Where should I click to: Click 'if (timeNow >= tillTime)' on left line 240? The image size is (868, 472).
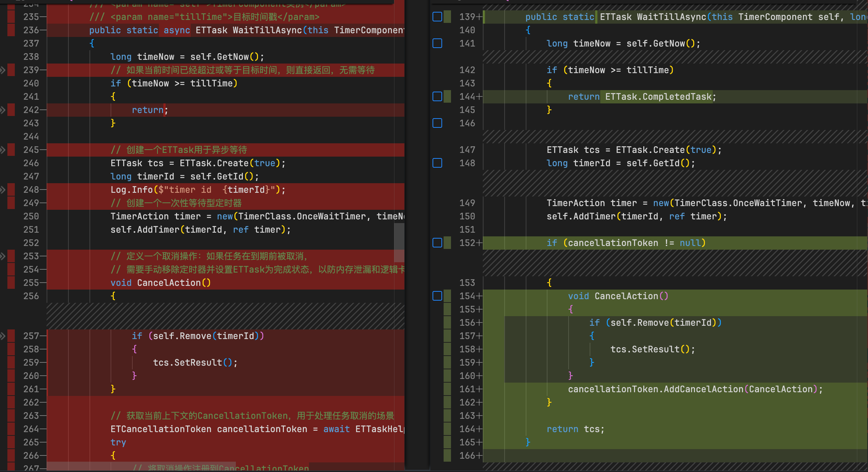(x=174, y=83)
